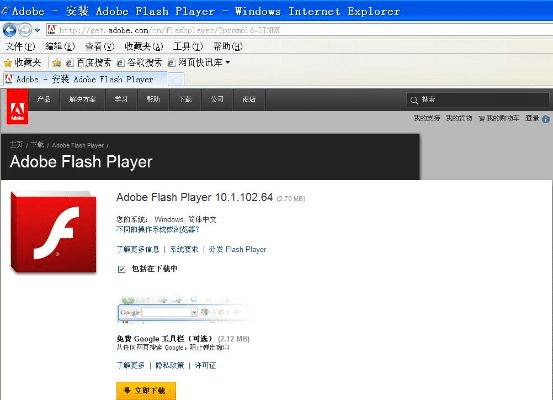Click the blank new tab button
The width and height of the screenshot is (553, 400).
176,79
